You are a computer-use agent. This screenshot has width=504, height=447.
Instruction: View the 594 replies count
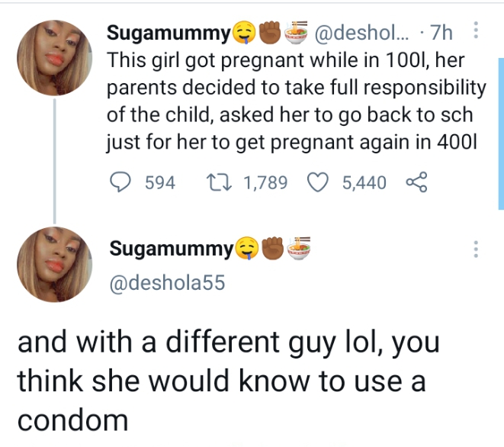click(x=159, y=183)
